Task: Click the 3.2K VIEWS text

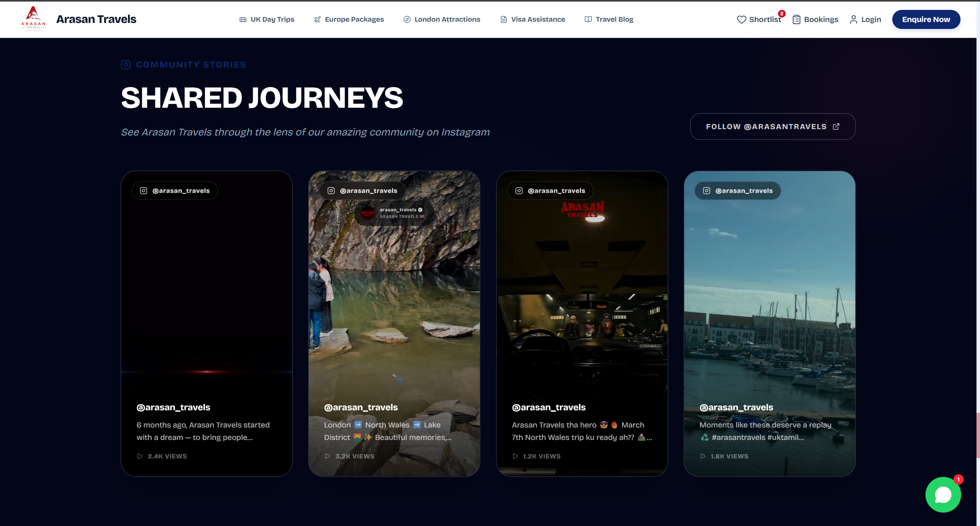Action: pyautogui.click(x=355, y=456)
